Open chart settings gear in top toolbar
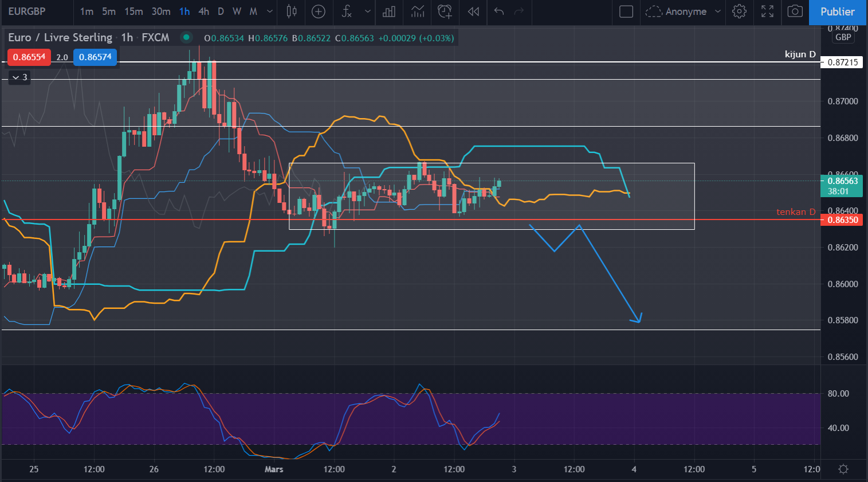Image resolution: width=868 pixels, height=482 pixels. click(739, 11)
